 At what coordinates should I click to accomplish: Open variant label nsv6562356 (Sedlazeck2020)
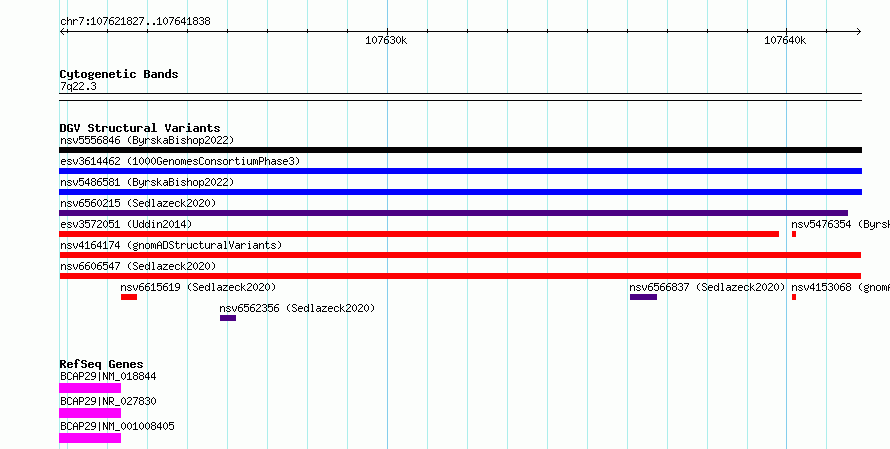coord(297,308)
